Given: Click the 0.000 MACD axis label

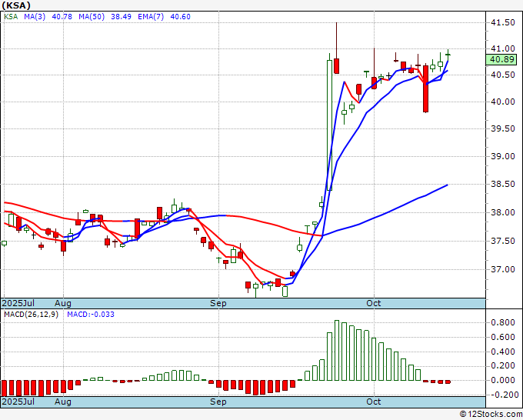Looking at the screenshot, I should click(x=503, y=380).
